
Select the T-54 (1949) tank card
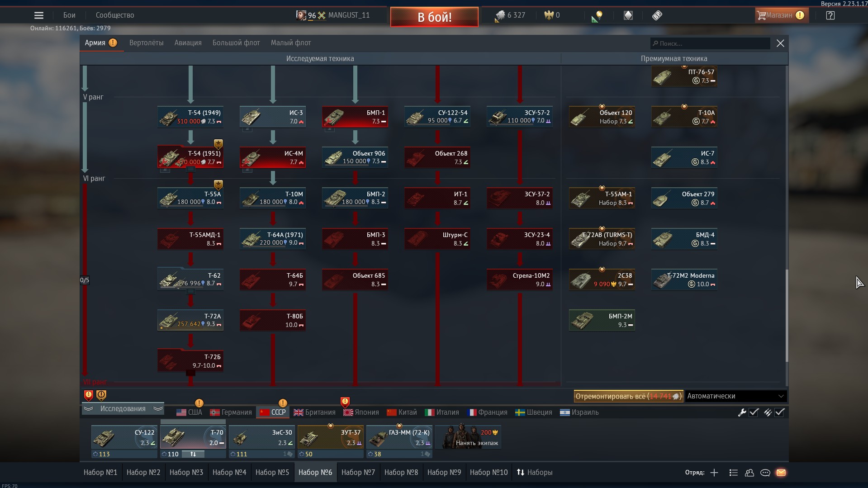[x=190, y=117]
